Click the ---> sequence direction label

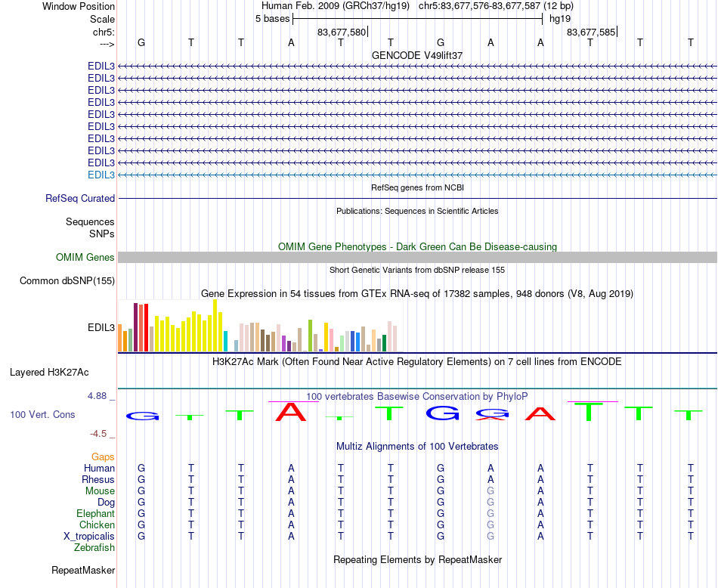107,44
